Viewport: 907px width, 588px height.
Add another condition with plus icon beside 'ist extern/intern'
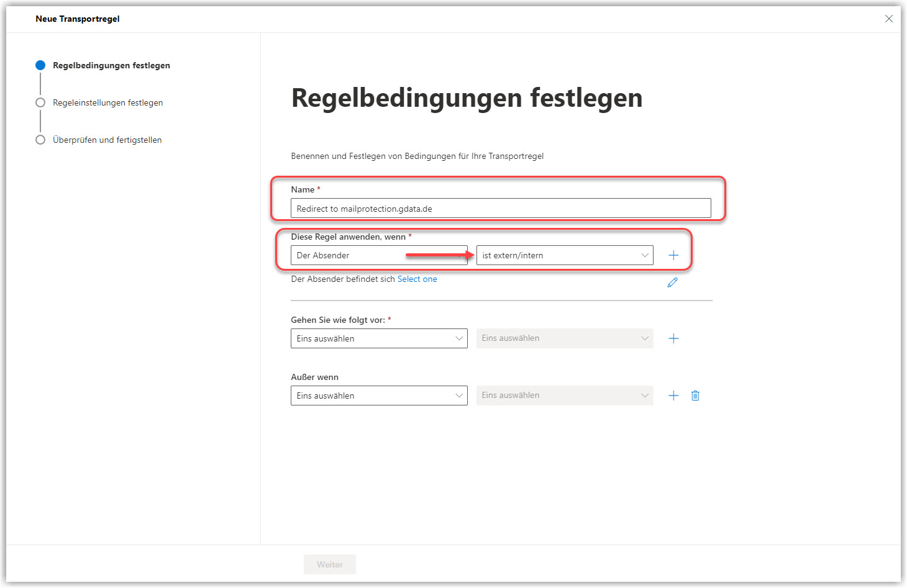(673, 255)
